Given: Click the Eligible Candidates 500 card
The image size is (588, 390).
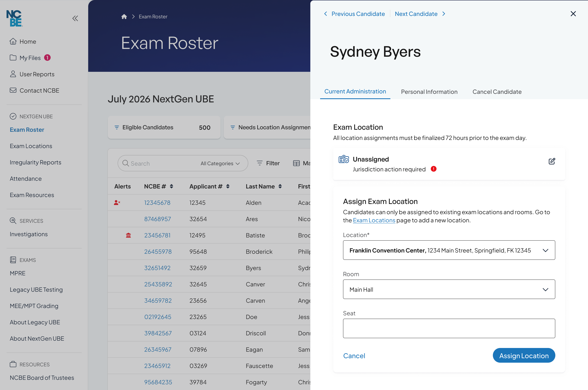Looking at the screenshot, I should coord(164,128).
